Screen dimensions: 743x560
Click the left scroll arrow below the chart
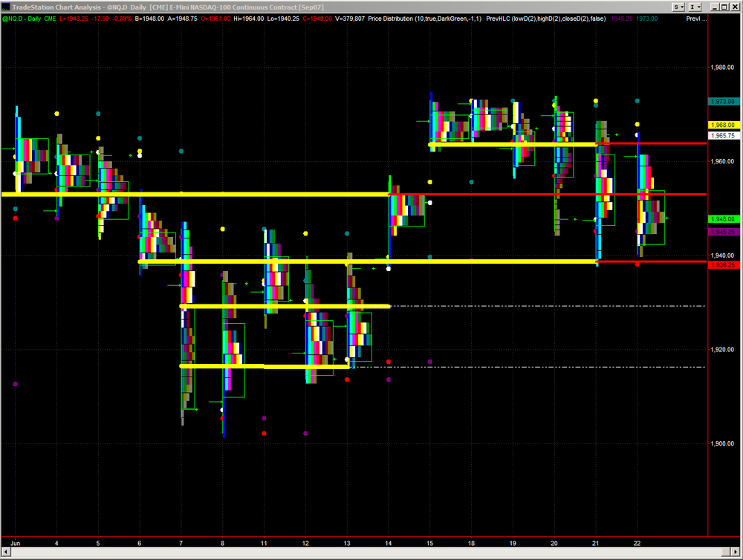click(x=6, y=552)
